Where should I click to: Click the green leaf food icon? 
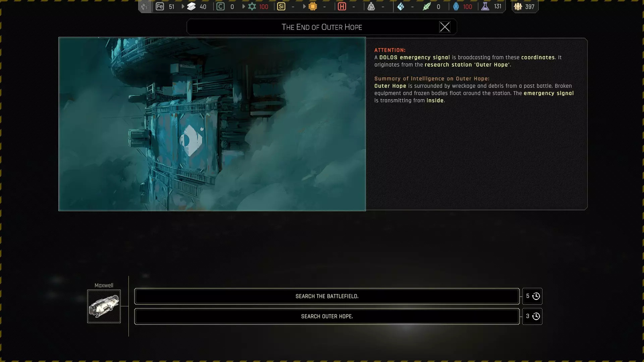click(427, 6)
